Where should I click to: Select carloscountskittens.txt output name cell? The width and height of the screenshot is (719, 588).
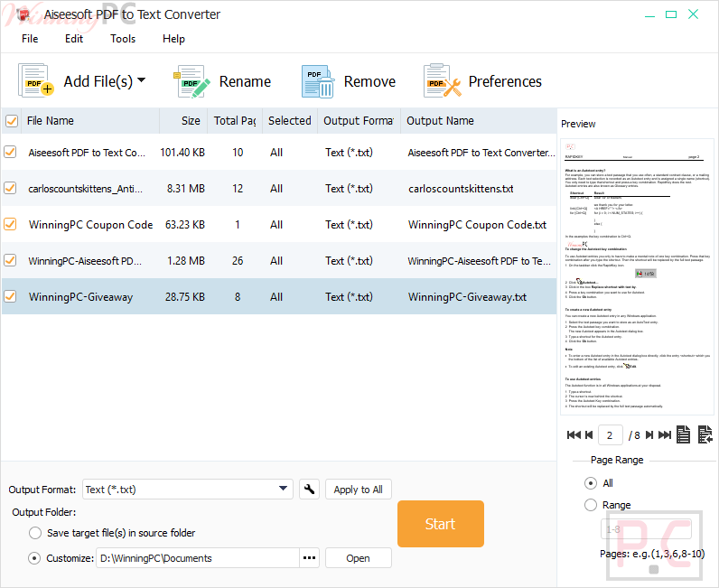[461, 189]
